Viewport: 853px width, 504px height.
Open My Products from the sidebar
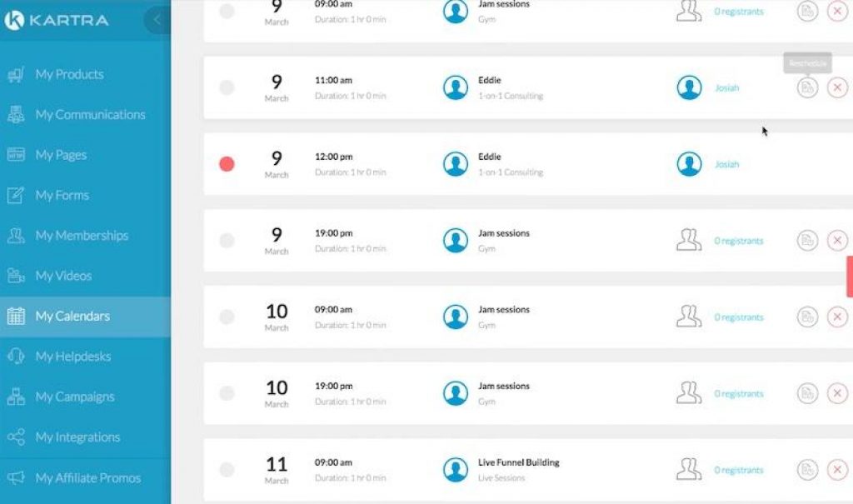click(69, 74)
